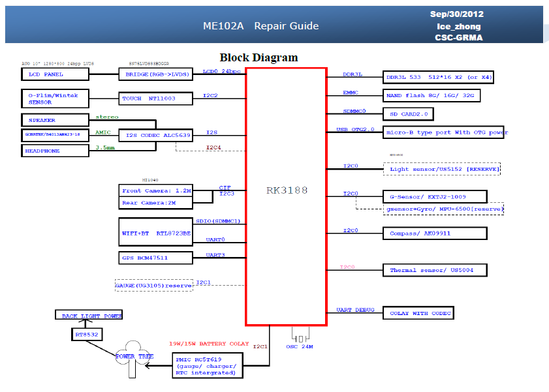Click the BACK LIGHT POWER box
The height and width of the screenshot is (392, 549).
(x=89, y=315)
